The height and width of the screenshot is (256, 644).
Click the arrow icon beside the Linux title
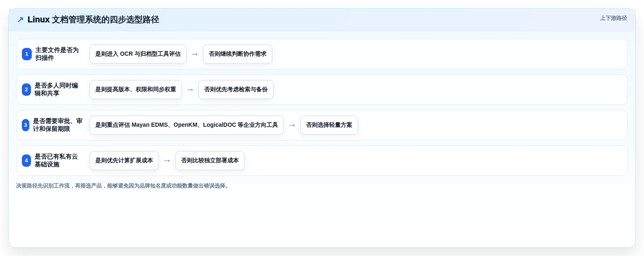pos(20,20)
